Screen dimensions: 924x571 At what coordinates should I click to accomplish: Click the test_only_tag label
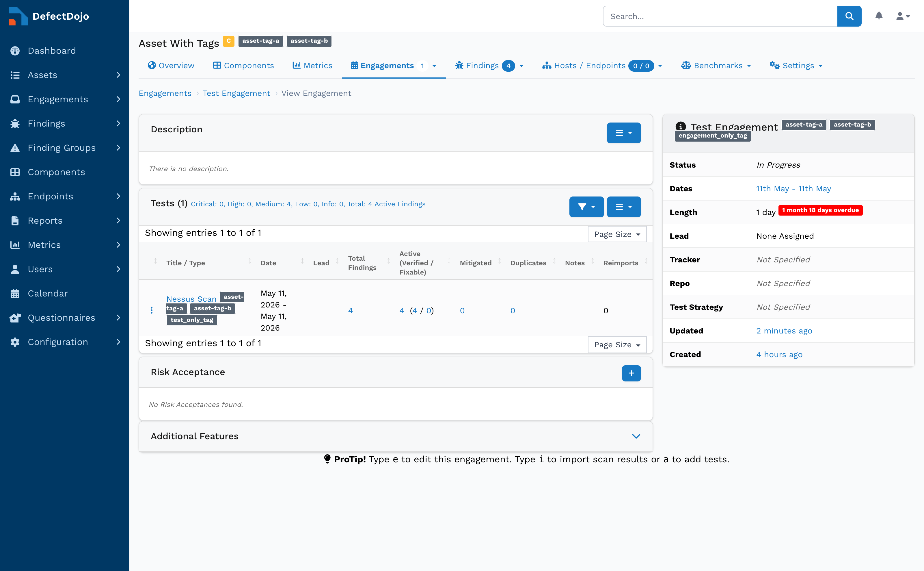(x=192, y=320)
